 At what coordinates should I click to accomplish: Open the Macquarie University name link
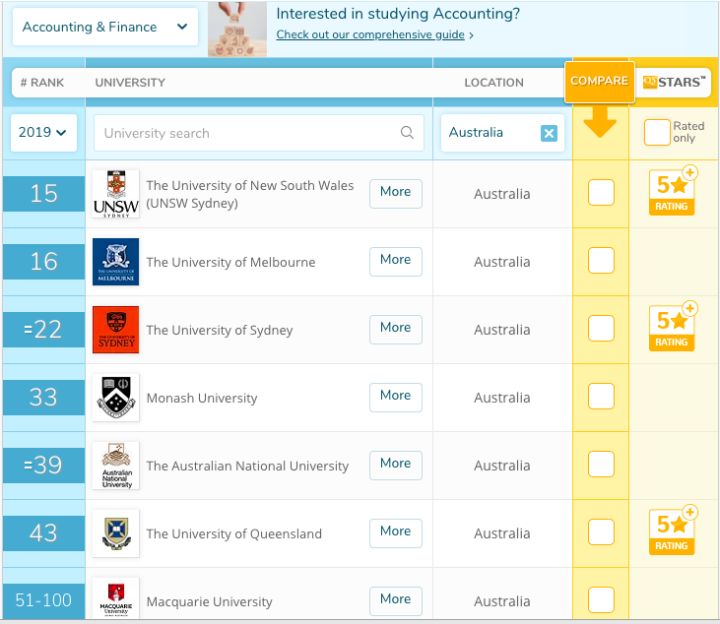click(x=209, y=602)
